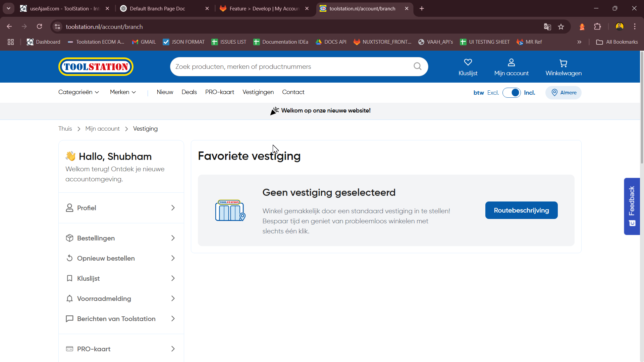Image resolution: width=644 pixels, height=362 pixels.
Task: Toggle the btw Excl./Incl. switch
Action: (x=512, y=93)
